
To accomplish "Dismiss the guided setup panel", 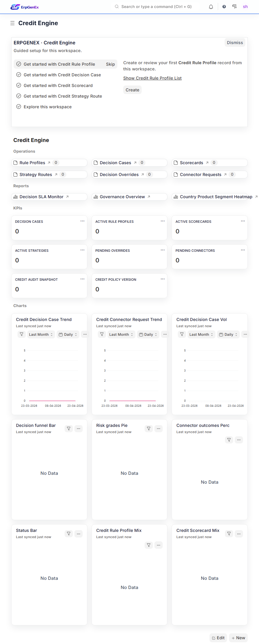I will [x=235, y=43].
